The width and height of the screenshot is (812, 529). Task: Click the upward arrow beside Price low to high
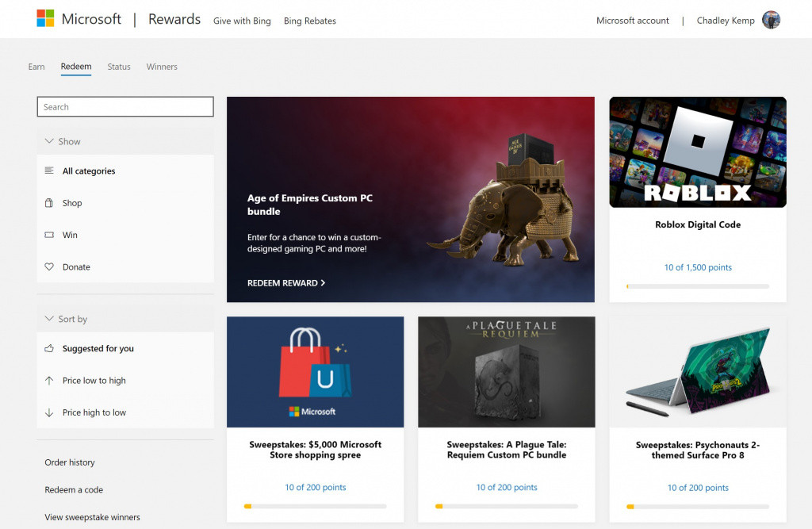(49, 381)
